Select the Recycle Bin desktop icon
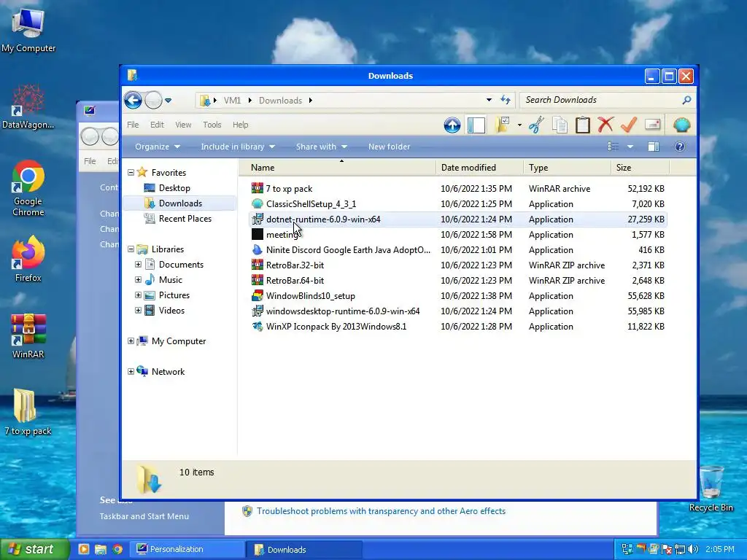The image size is (747, 560). coord(711,489)
